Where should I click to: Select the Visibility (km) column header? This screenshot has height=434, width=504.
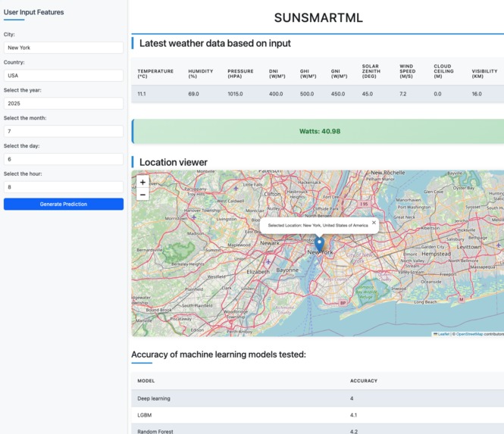[x=484, y=73]
